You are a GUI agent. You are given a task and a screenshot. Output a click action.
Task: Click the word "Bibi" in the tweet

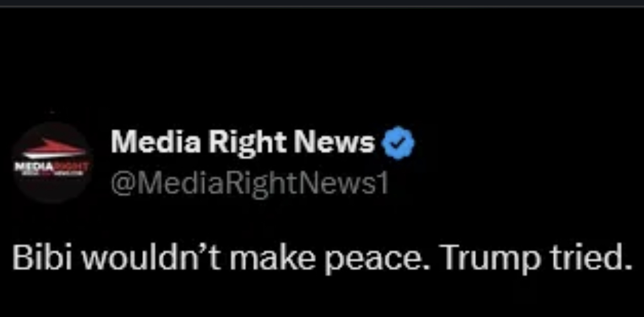(46, 258)
